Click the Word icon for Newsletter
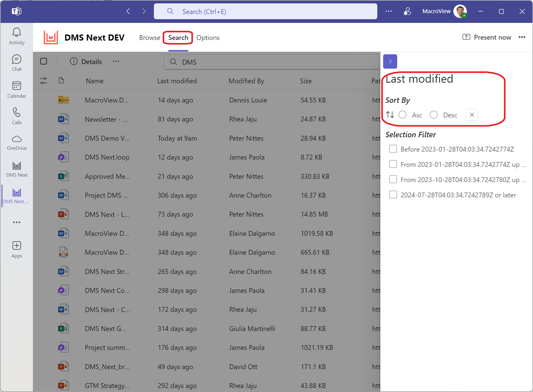 63,119
